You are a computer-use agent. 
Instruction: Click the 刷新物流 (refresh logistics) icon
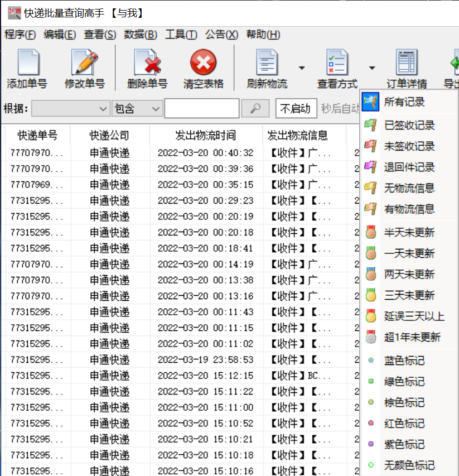[x=267, y=62]
